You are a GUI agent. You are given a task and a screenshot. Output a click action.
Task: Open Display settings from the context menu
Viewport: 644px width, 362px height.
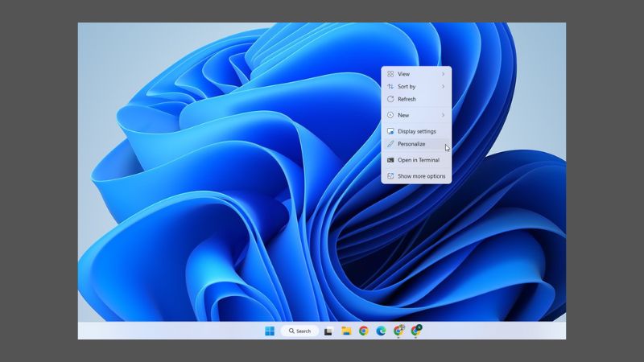pyautogui.click(x=416, y=131)
